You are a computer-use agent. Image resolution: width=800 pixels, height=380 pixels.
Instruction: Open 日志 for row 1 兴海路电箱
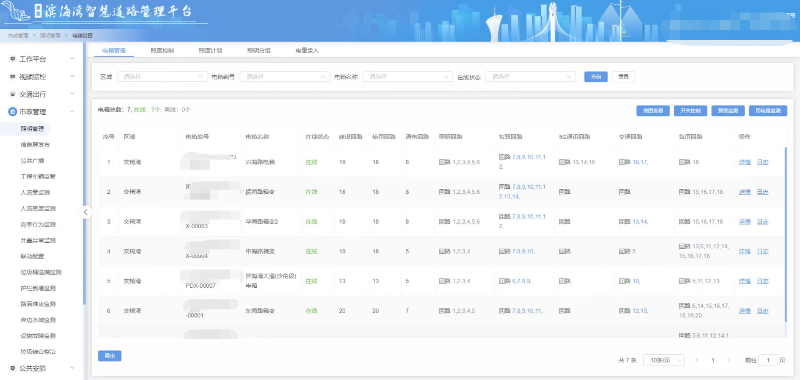[x=762, y=162]
